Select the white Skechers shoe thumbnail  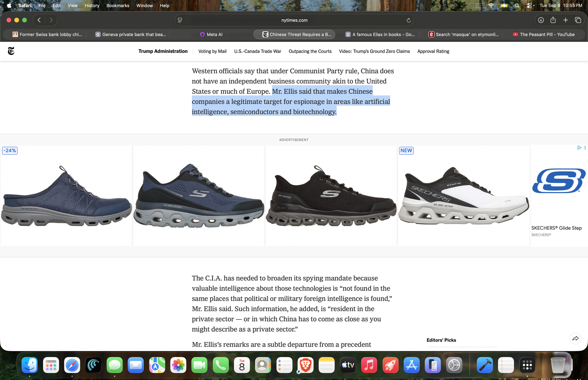click(463, 196)
